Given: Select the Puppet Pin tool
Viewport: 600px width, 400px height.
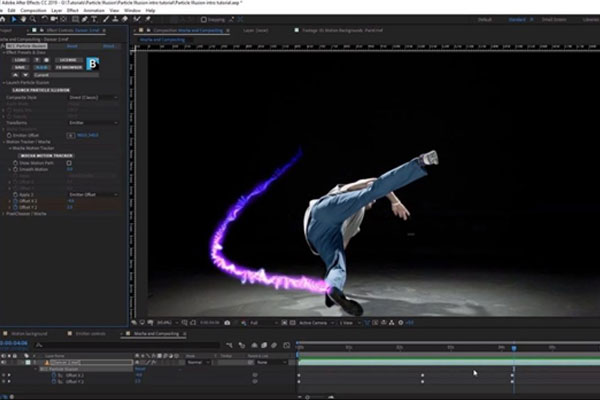Looking at the screenshot, I should coord(148,19).
